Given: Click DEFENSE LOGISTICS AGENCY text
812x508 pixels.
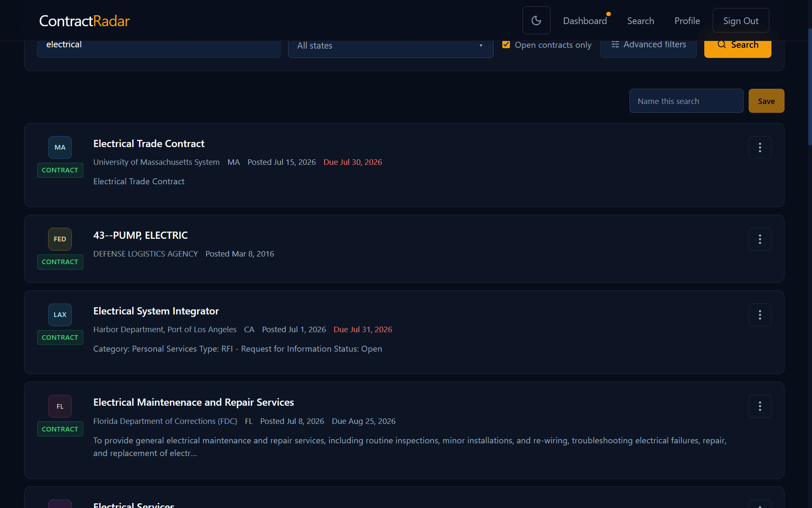Looking at the screenshot, I should point(145,254).
